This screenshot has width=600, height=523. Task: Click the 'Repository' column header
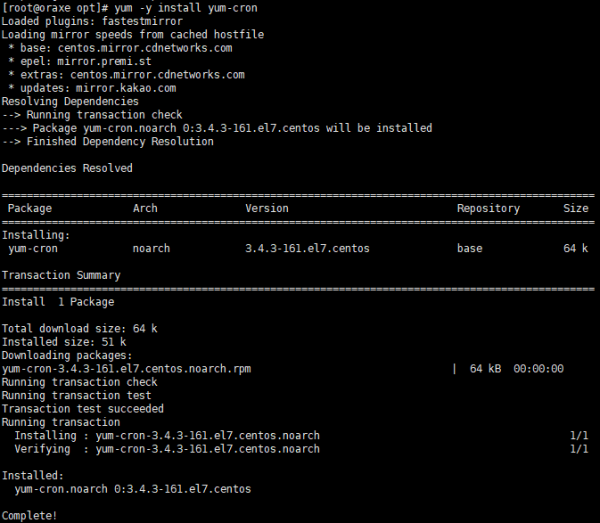488,208
